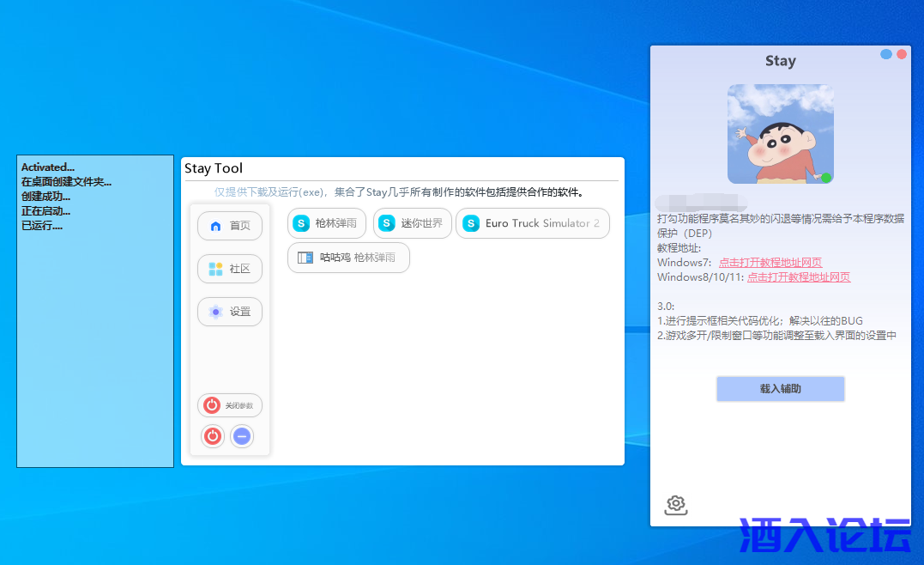The height and width of the screenshot is (565, 924).
Task: Click the gear icon on 设置
Action: point(215,312)
